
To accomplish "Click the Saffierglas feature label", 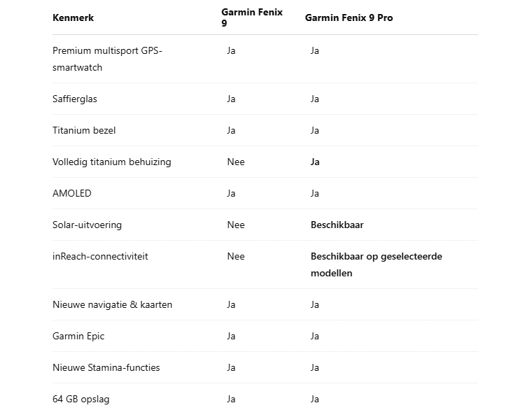I will tap(75, 99).
